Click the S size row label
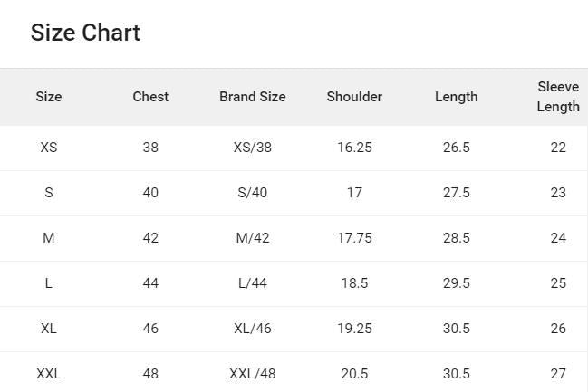This screenshot has width=588, height=392. 49,193
